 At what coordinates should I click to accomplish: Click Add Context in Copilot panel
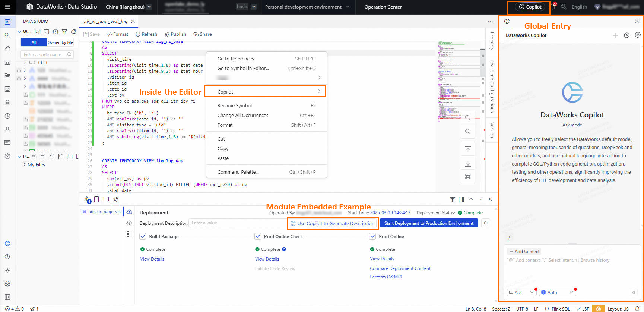pos(524,252)
